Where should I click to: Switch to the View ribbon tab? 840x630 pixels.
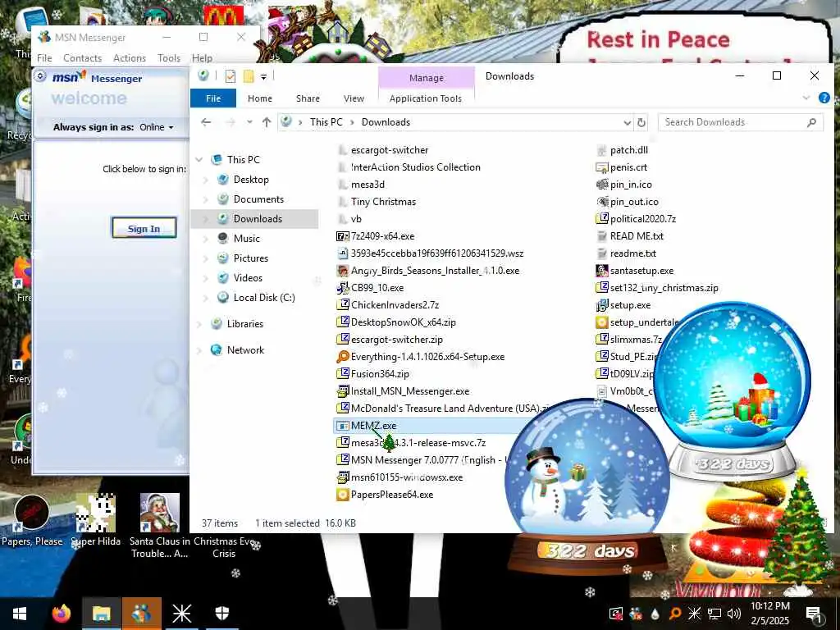coord(354,98)
